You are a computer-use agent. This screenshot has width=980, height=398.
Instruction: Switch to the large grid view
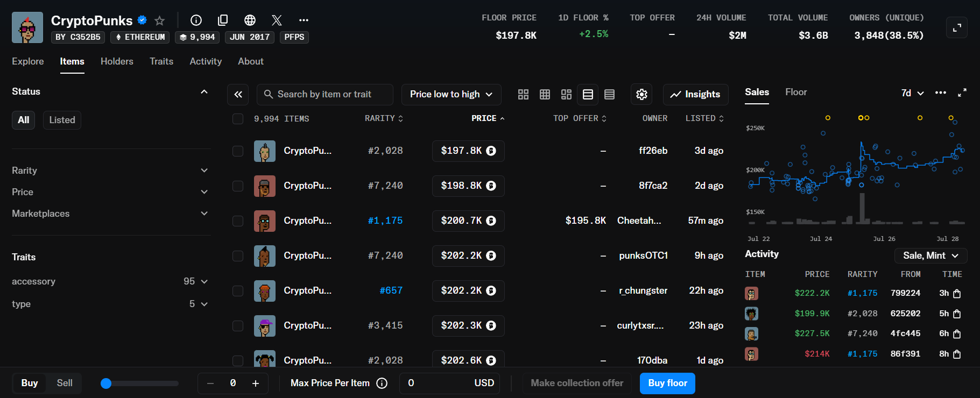pos(523,95)
